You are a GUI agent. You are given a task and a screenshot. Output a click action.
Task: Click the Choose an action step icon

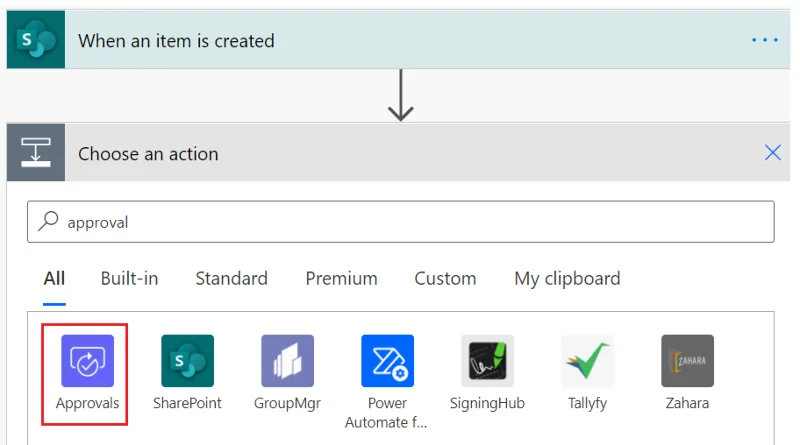click(36, 152)
